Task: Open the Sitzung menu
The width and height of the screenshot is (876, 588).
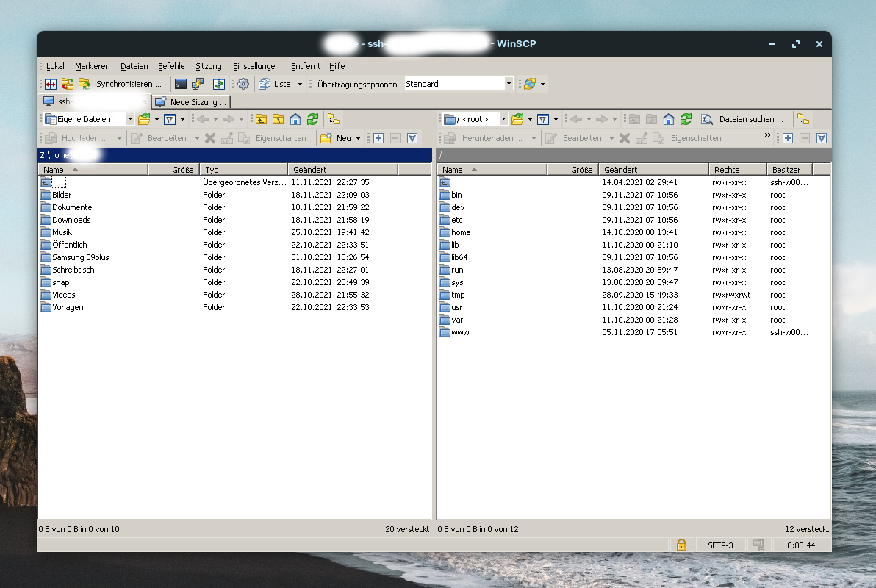Action: pos(209,66)
